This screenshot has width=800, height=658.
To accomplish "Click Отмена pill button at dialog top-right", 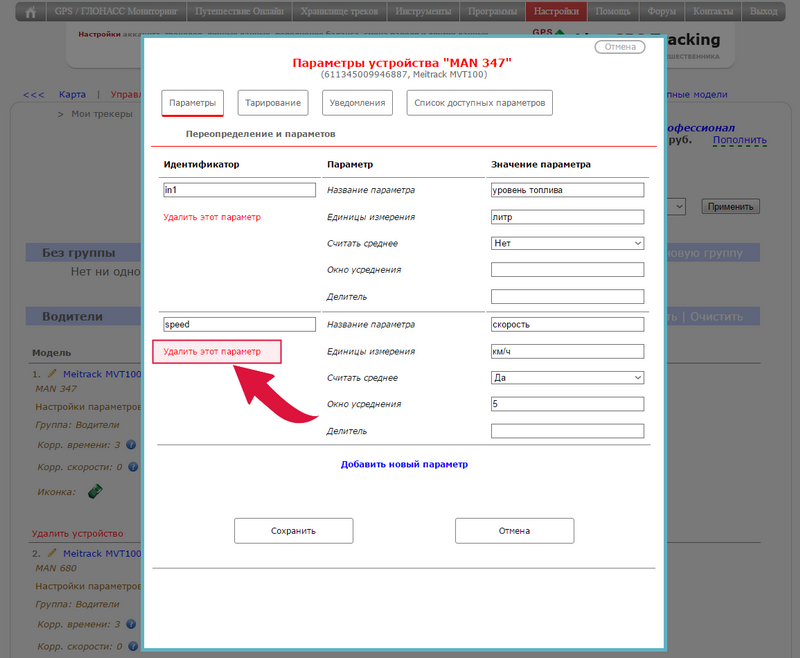I will [620, 47].
